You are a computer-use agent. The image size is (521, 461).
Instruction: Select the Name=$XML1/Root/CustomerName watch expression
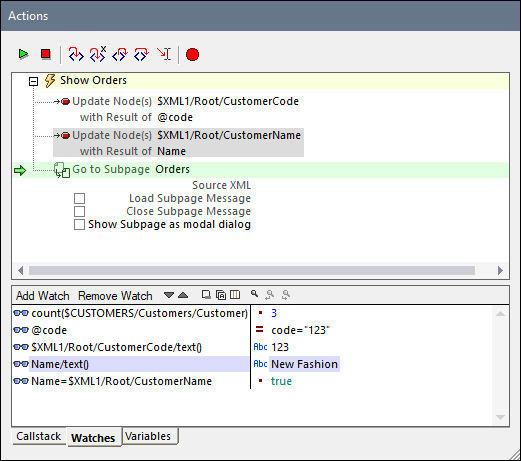coord(121,381)
